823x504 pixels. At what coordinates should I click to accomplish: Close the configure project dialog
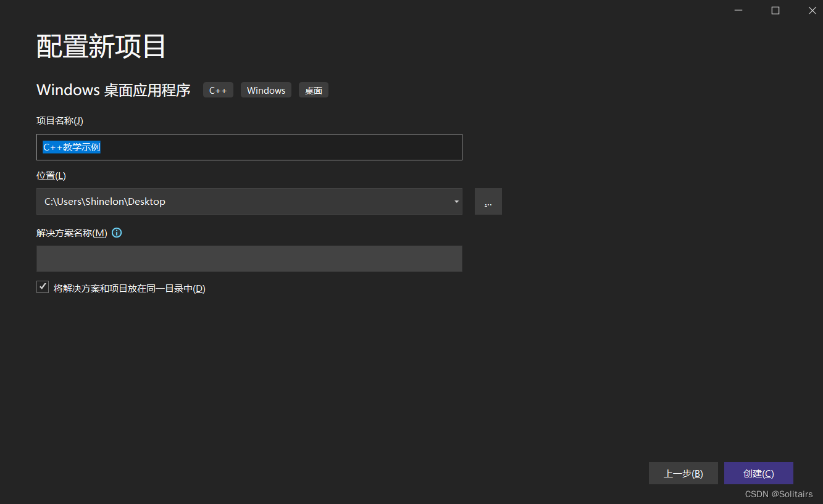(812, 10)
